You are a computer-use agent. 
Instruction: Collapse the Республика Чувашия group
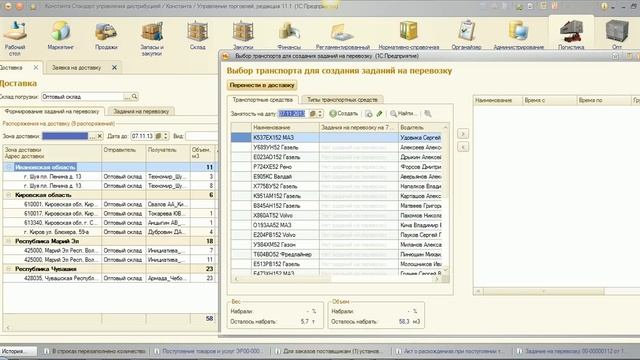9,269
